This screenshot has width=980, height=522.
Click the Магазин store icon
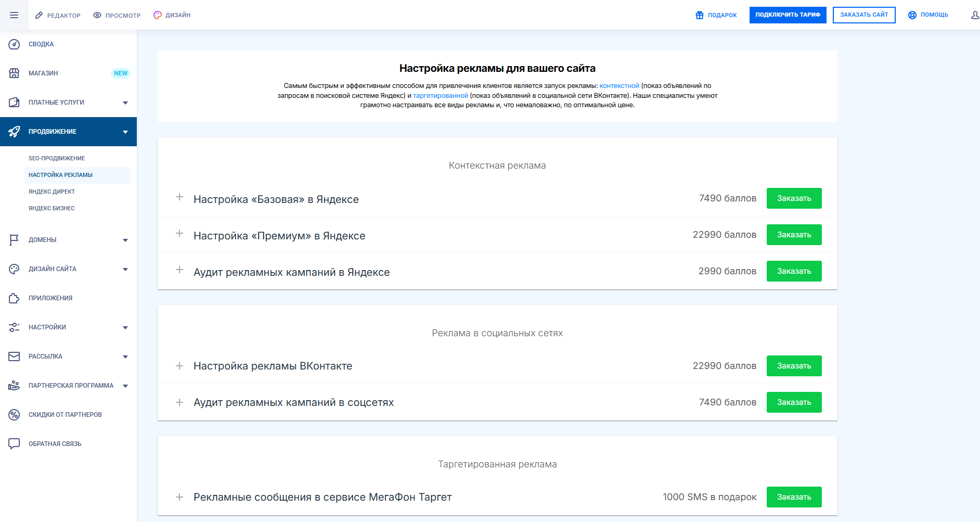14,73
